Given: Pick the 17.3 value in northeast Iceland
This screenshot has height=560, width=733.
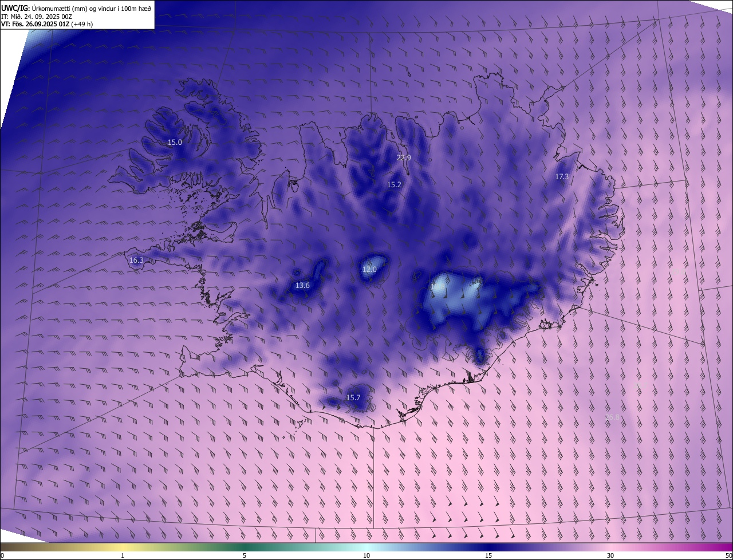Looking at the screenshot, I should (562, 176).
